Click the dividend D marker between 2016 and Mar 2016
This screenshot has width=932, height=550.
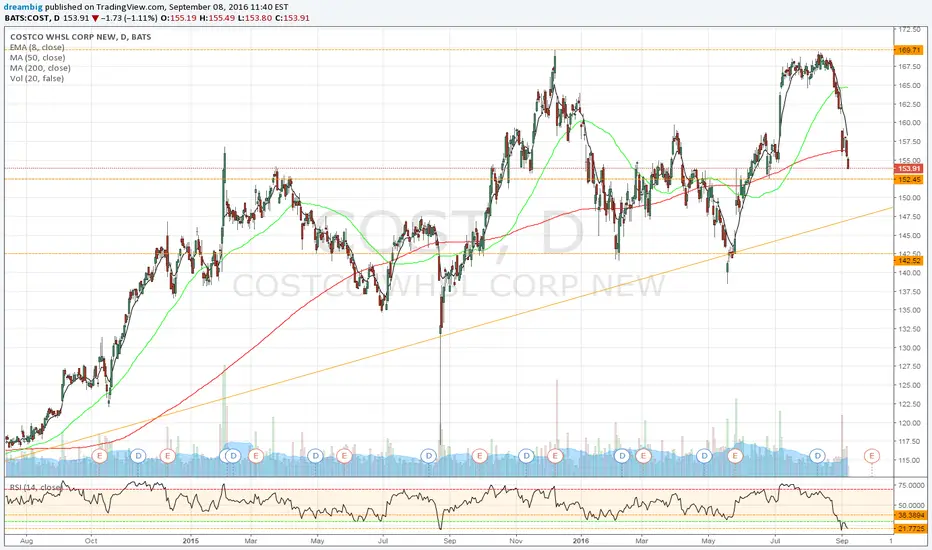[x=622, y=456]
